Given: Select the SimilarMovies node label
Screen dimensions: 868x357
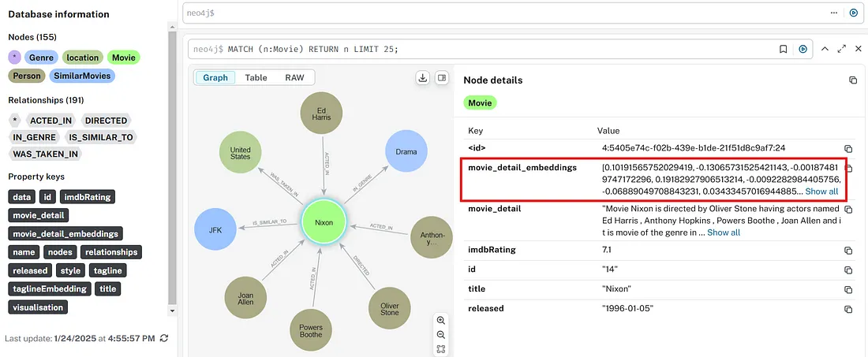Looking at the screenshot, I should 82,76.
